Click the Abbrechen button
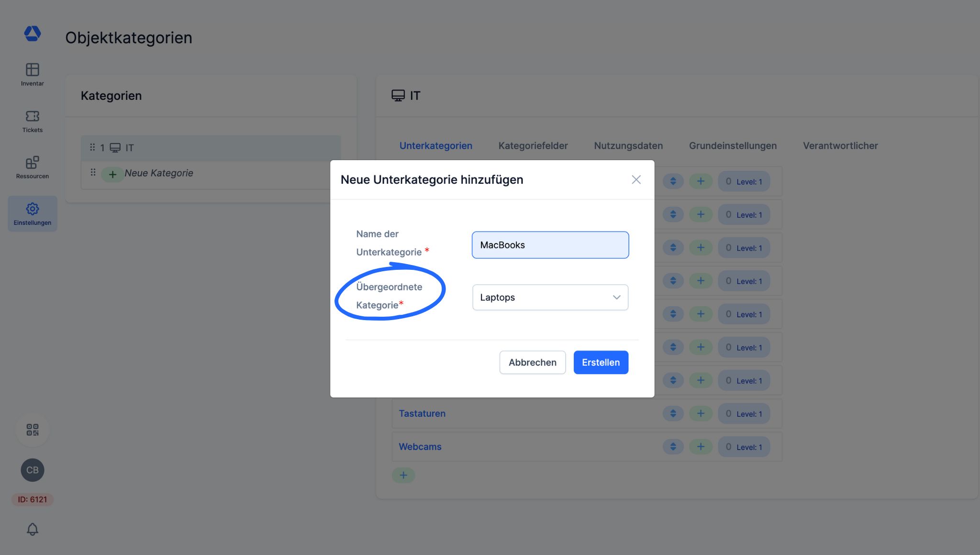Screen dimensions: 980x555 click(x=533, y=362)
